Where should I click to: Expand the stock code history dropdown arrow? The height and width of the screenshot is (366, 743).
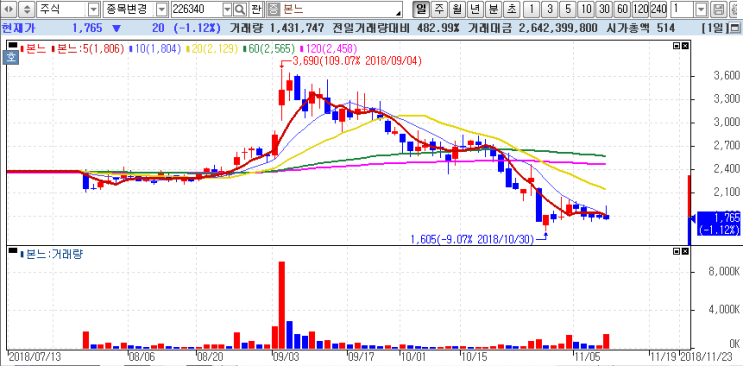227,9
